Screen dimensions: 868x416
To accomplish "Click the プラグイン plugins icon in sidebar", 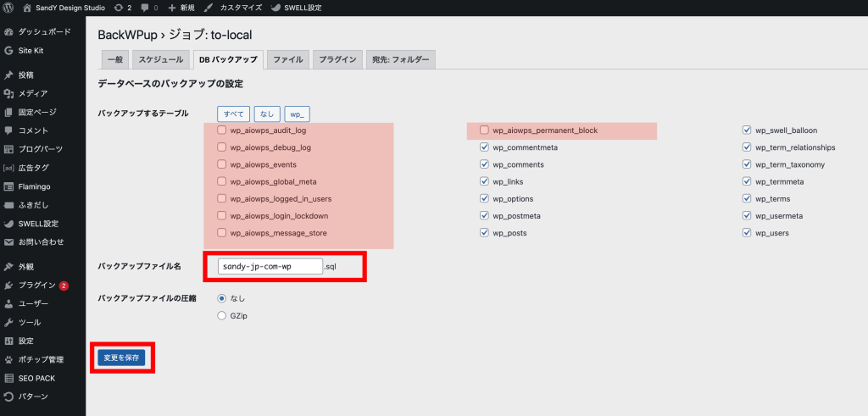I will click(x=8, y=286).
